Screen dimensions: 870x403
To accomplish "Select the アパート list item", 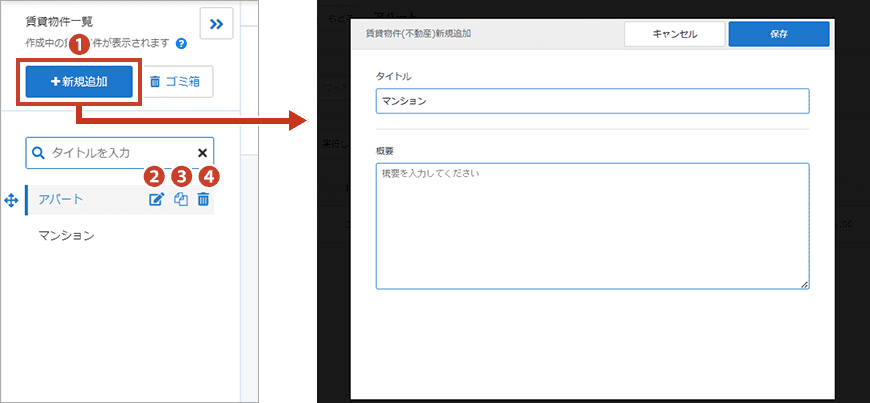I will 61,200.
